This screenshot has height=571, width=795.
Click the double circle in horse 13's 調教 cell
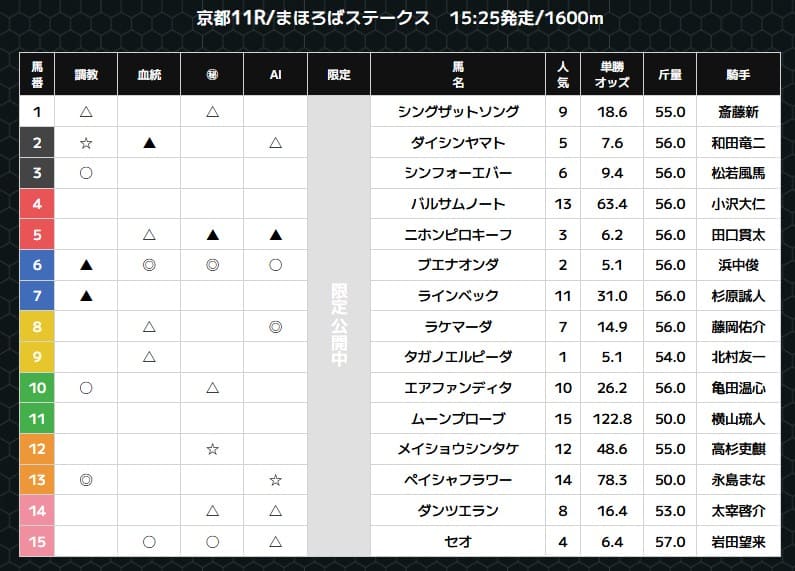[86, 481]
